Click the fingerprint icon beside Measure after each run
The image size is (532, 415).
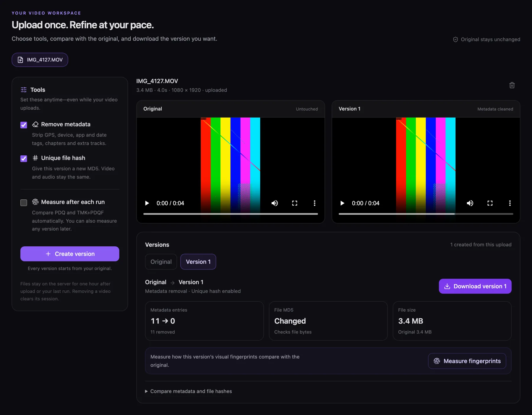coord(35,202)
